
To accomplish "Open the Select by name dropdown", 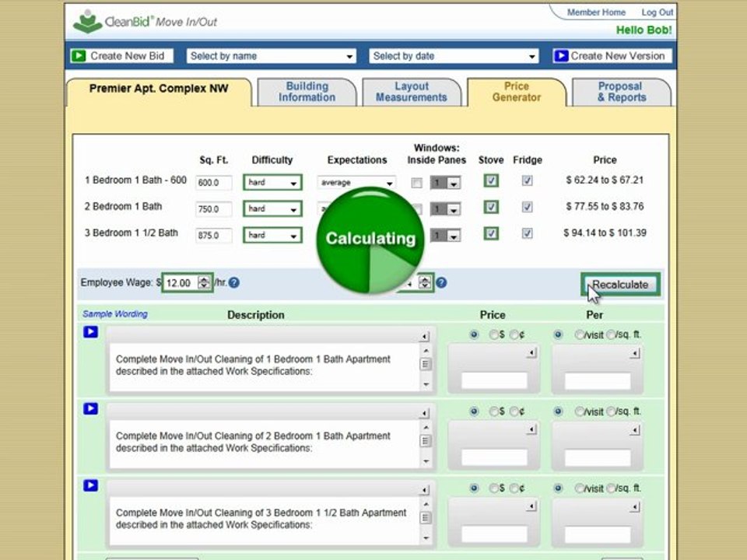I will coord(272,56).
